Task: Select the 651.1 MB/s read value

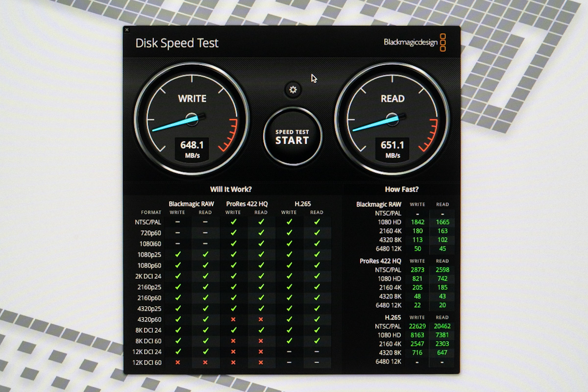Action: click(392, 149)
